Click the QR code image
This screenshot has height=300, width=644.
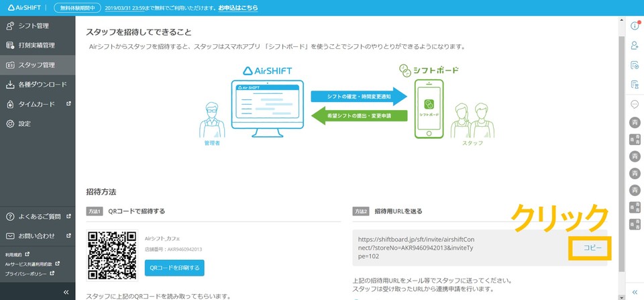[x=112, y=255]
